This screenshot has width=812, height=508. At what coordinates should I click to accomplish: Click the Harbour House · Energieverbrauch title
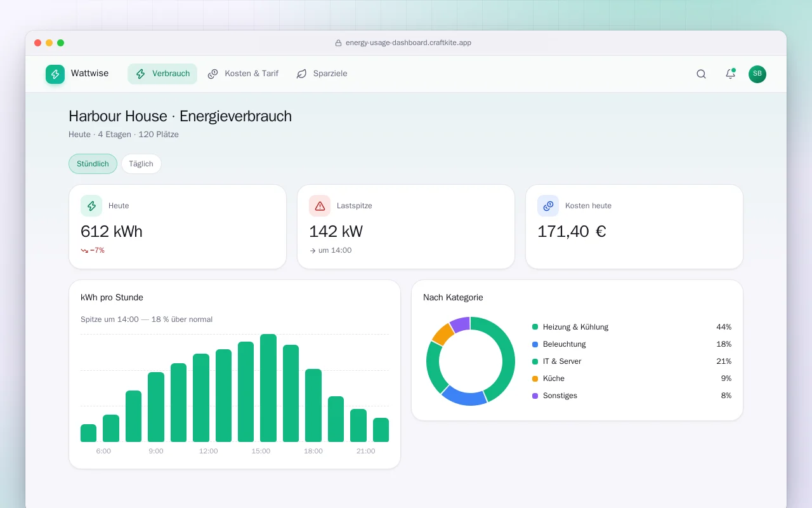(180, 116)
